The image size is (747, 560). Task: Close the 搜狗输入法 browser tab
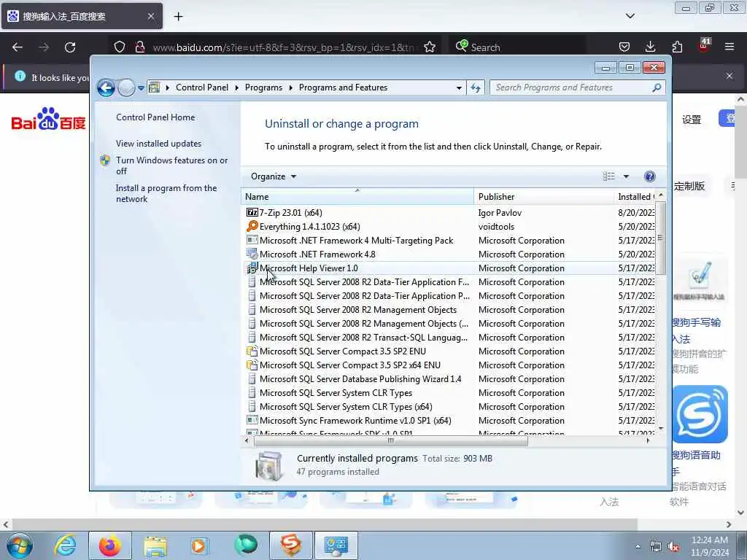click(x=150, y=16)
